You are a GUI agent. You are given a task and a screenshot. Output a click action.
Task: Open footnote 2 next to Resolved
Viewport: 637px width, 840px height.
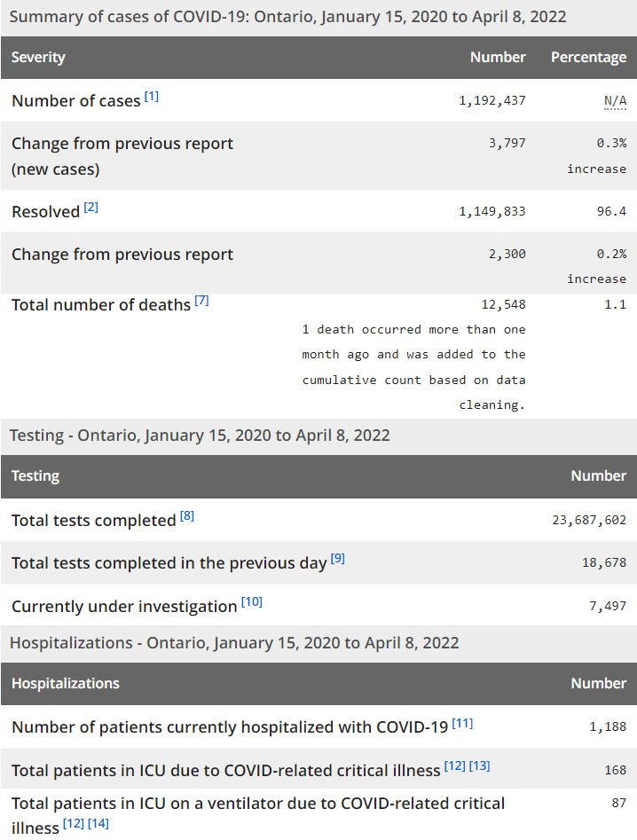pos(91,208)
